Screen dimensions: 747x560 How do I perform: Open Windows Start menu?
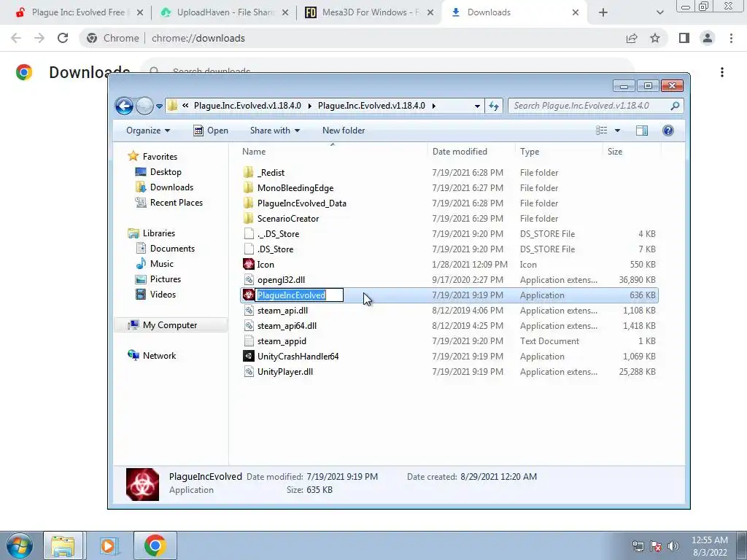(x=19, y=545)
